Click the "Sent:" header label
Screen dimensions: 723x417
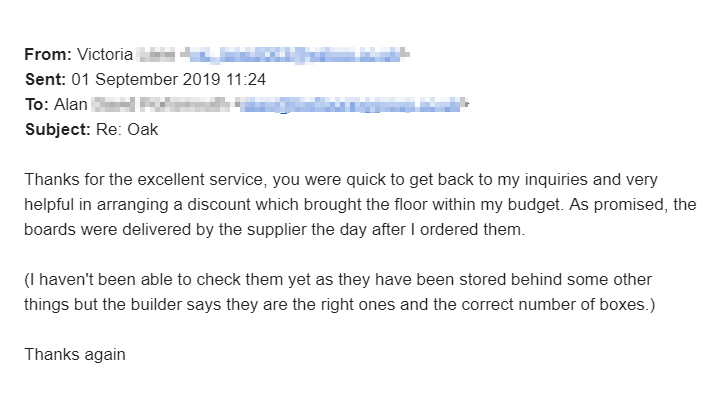(x=46, y=78)
